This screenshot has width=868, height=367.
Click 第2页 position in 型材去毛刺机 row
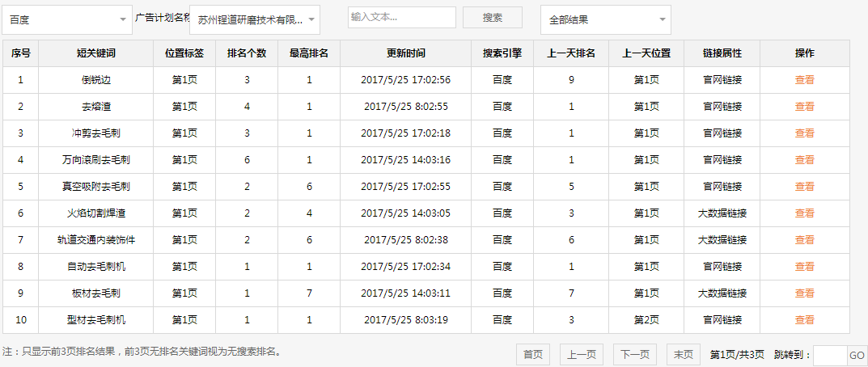646,319
